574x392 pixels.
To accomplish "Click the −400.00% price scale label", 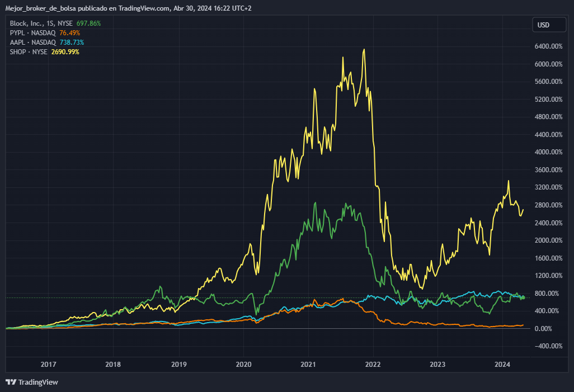I will (x=548, y=346).
